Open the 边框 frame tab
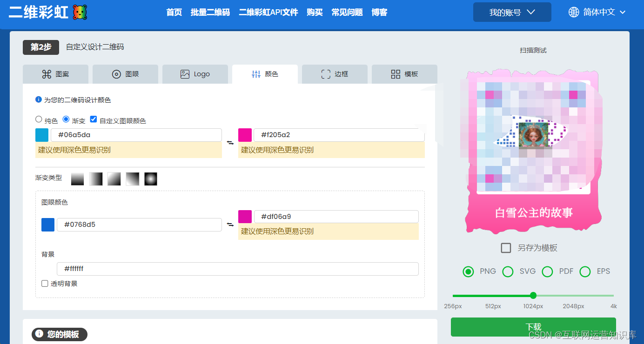Image resolution: width=644 pixels, height=344 pixels. coord(335,74)
